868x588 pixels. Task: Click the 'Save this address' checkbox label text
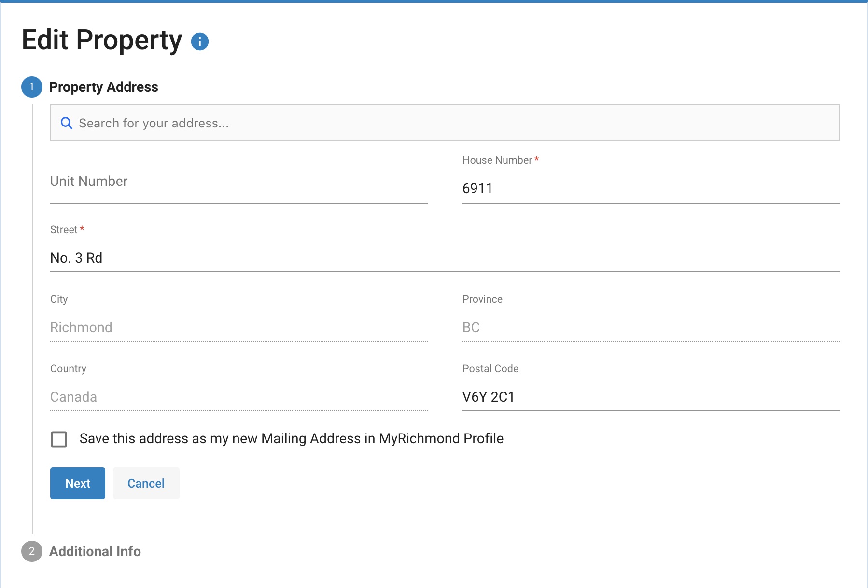click(x=291, y=438)
